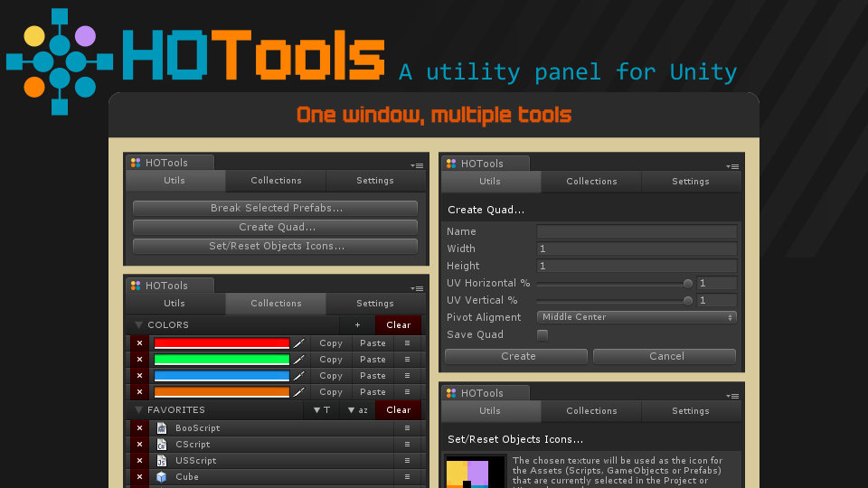This screenshot has height=488, width=868.
Task: Click the drag handle of blue color row
Action: coord(407,376)
